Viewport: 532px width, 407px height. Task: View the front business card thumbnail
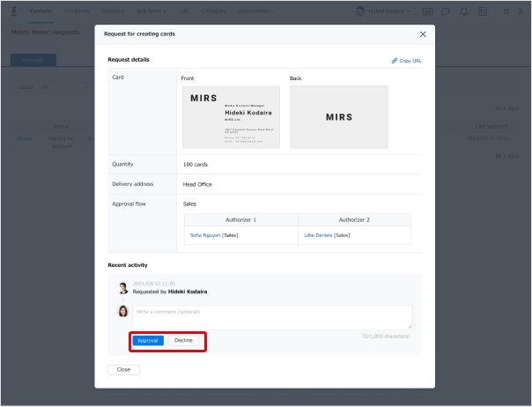tap(231, 116)
